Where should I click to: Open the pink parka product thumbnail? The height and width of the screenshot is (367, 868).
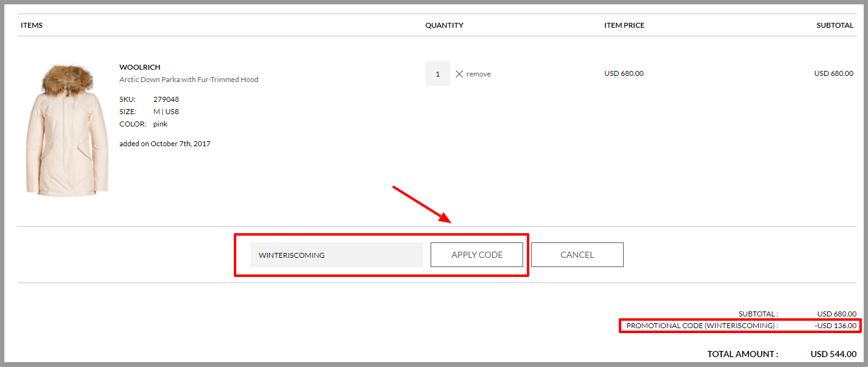[x=68, y=130]
